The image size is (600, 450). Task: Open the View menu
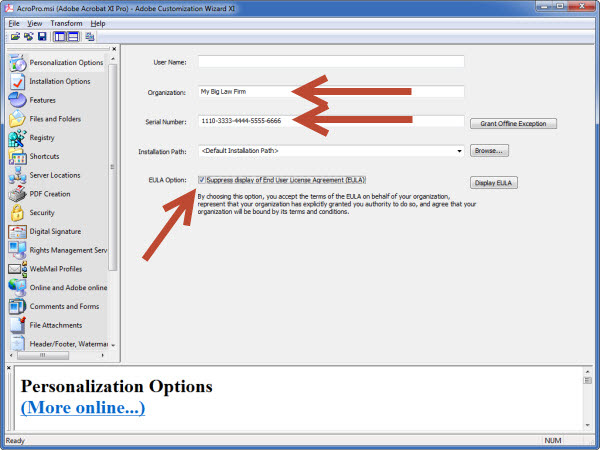click(x=34, y=23)
